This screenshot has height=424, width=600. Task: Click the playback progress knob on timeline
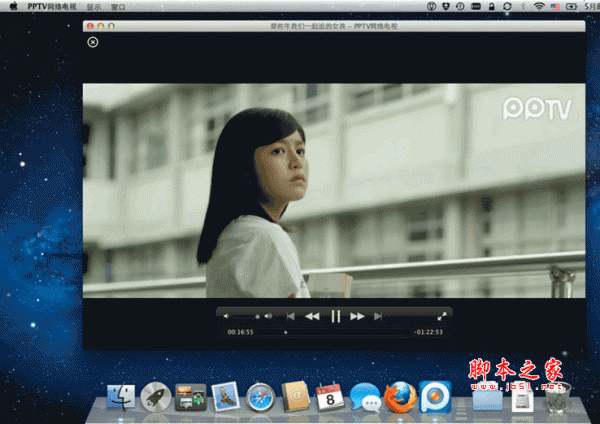point(285,332)
